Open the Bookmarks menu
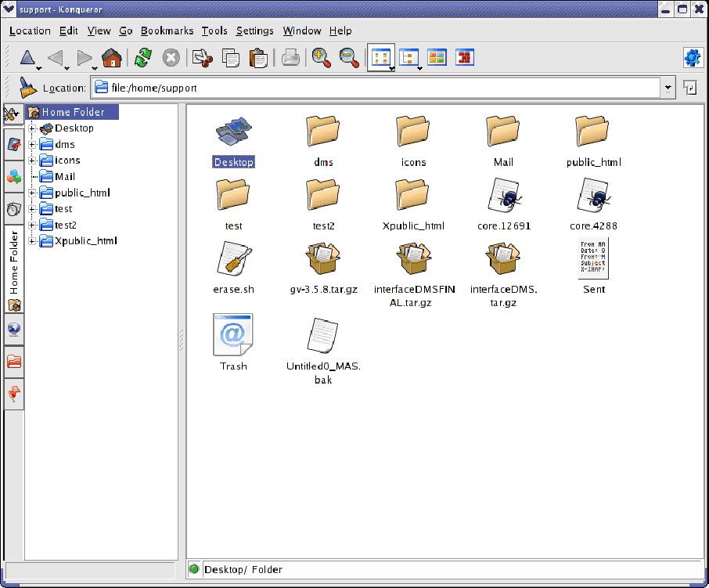 (167, 31)
